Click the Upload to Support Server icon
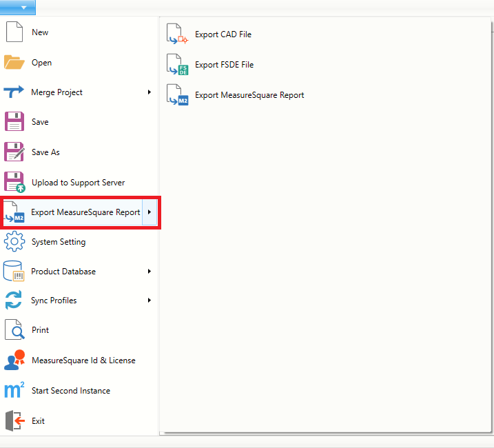 pos(14,182)
